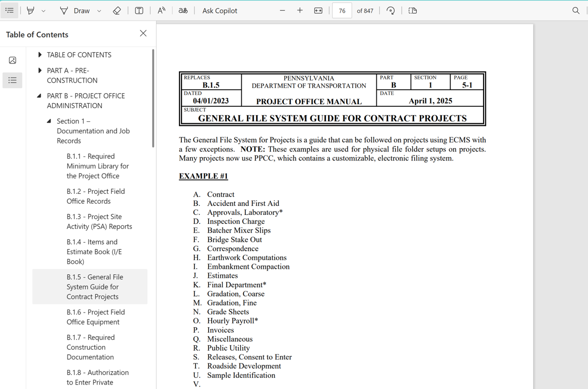Click the add text box icon
Screen dimensions: 588x389
point(139,11)
